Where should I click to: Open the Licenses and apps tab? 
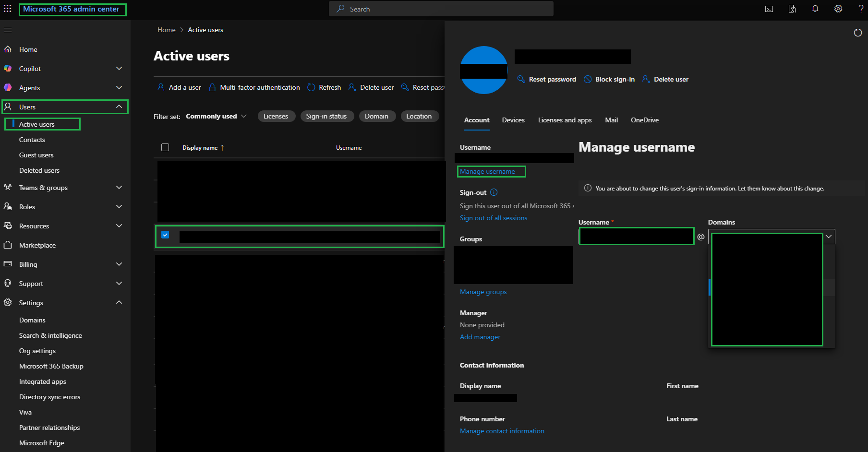565,120
